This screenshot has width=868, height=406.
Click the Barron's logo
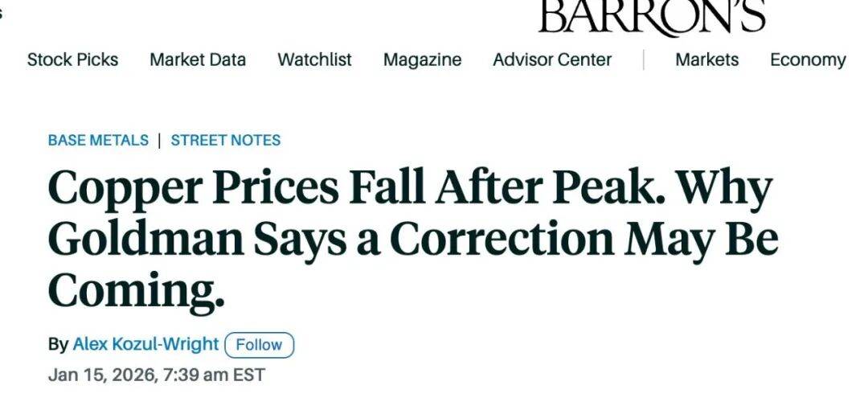click(x=651, y=16)
